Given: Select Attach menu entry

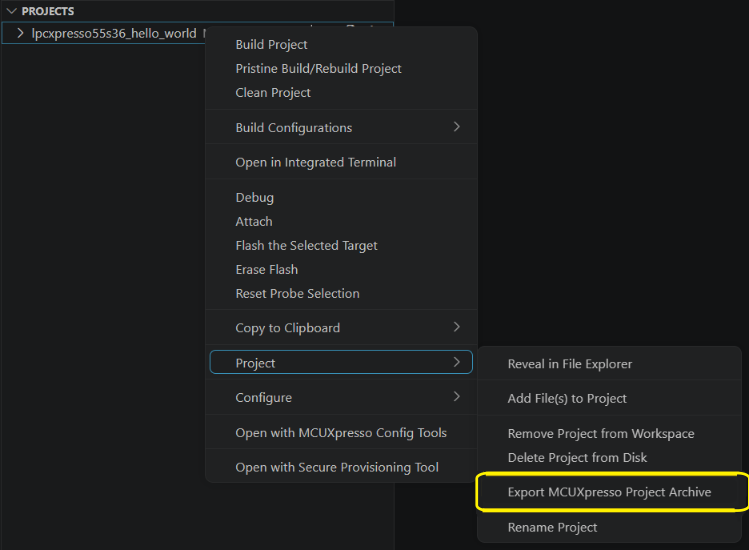Looking at the screenshot, I should click(x=341, y=221).
